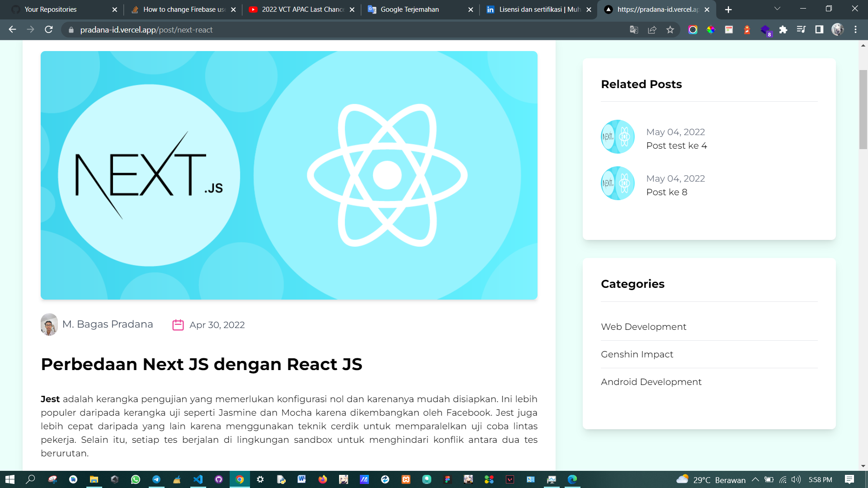
Task: Select the Genshin Impact category
Action: click(637, 354)
